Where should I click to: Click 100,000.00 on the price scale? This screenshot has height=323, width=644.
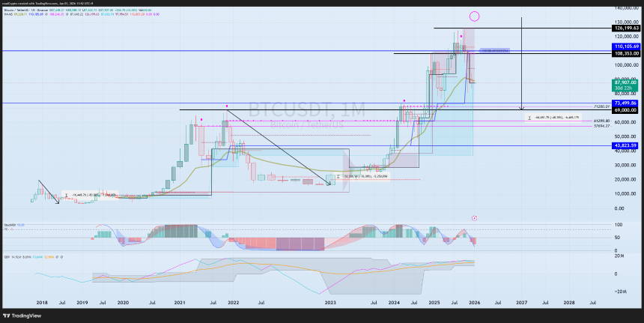click(625, 65)
